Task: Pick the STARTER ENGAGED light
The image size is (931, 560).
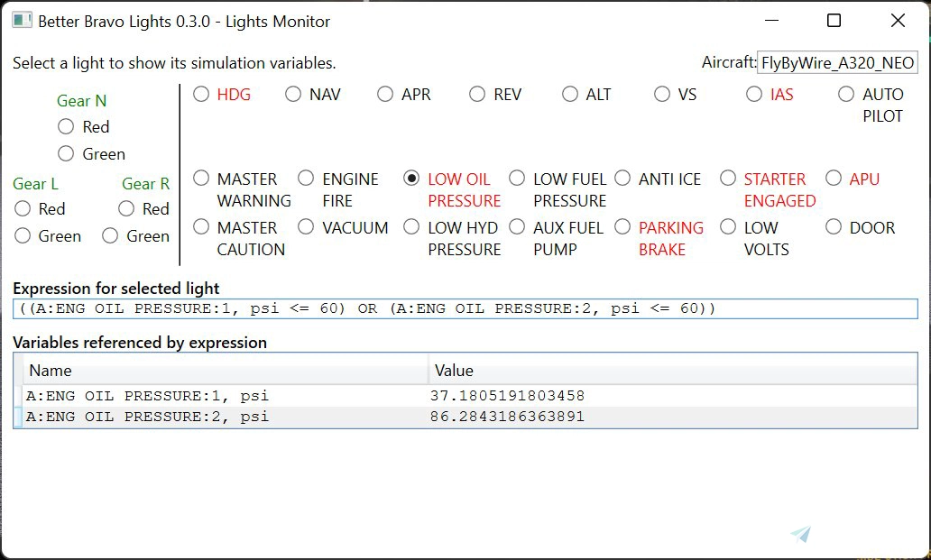Action: click(728, 178)
